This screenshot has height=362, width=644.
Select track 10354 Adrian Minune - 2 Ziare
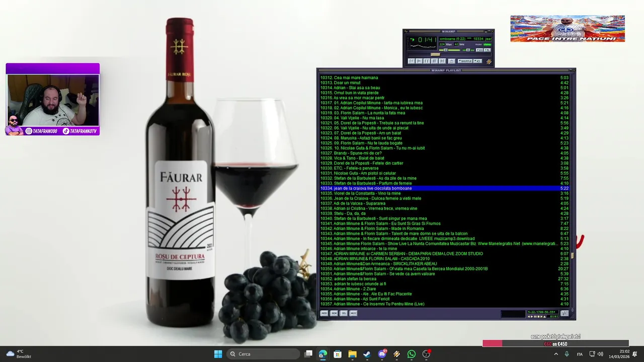444,289
